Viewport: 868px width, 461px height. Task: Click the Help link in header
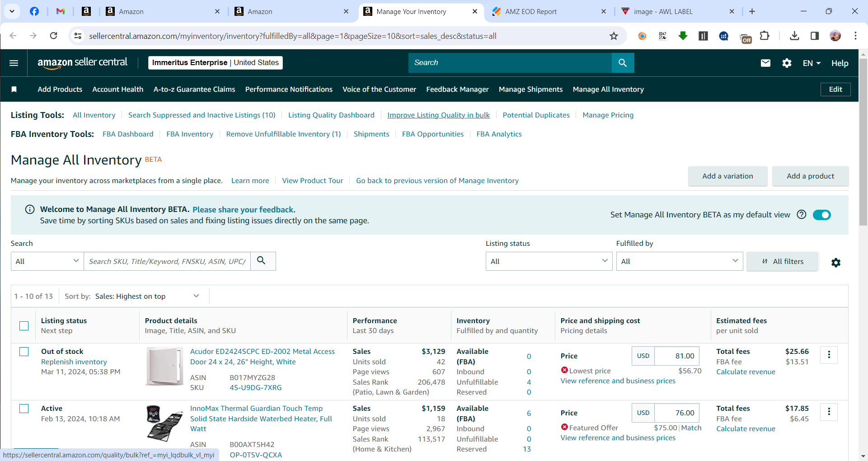pos(840,63)
